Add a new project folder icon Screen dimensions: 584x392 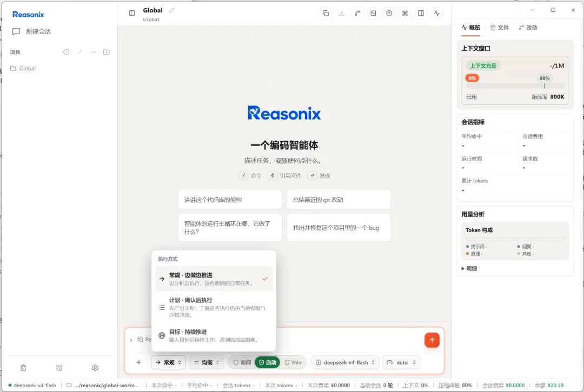(107, 52)
